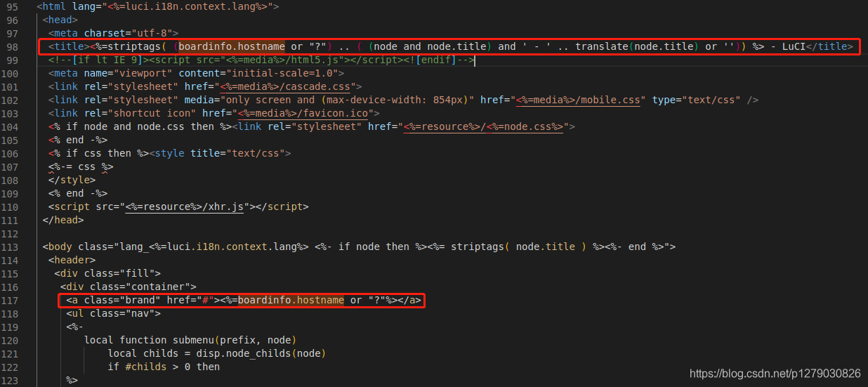868x387 pixels.
Task: Click line number 98 in the gutter
Action: click(12, 47)
